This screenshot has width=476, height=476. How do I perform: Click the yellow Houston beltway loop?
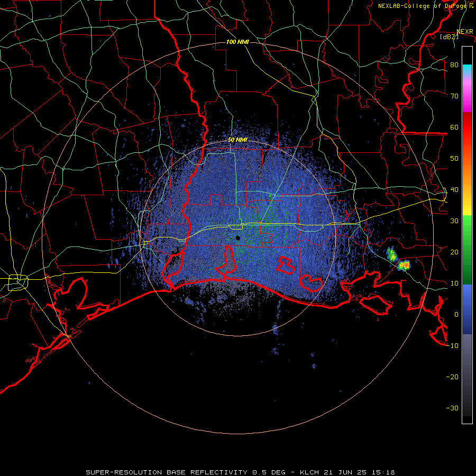tap(18, 282)
